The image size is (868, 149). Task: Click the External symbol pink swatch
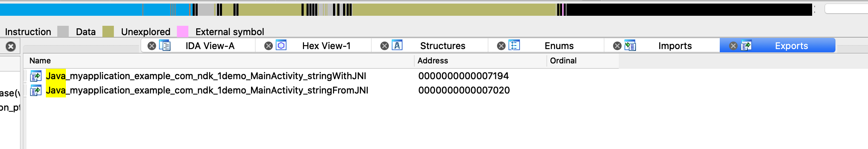coord(183,32)
